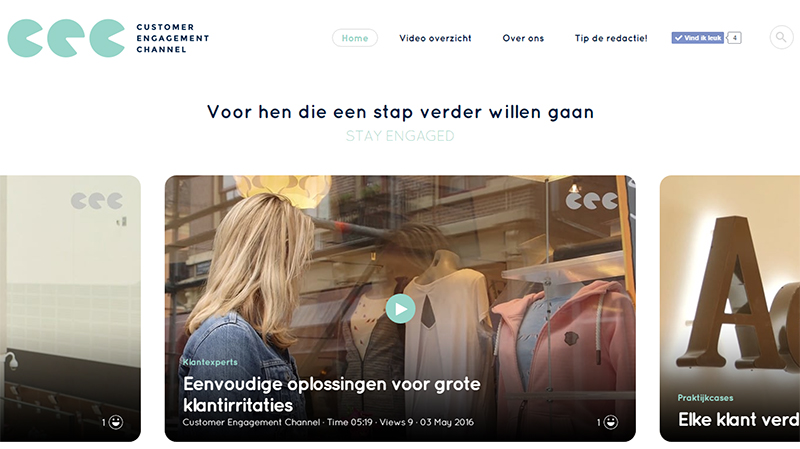Click the smiley like icon on center card

point(611,422)
